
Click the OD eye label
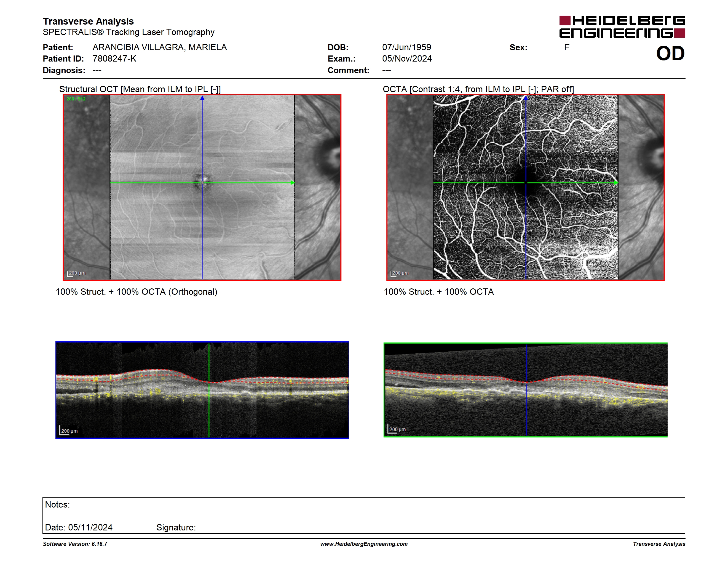[x=670, y=53]
